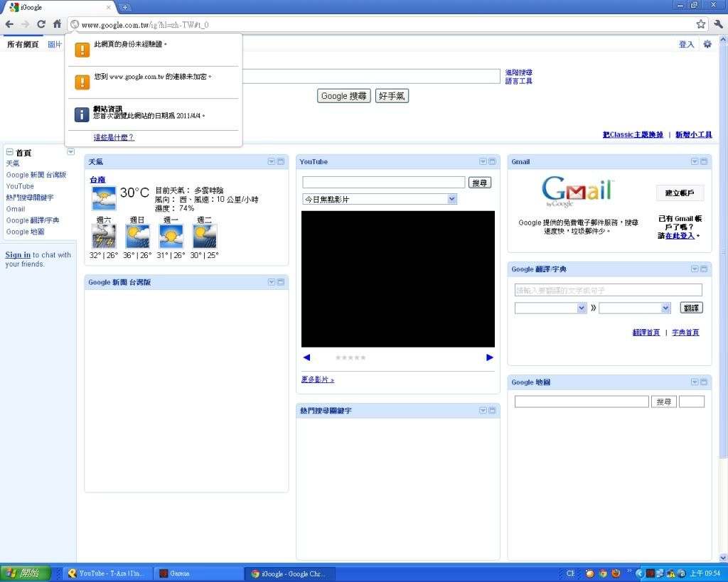Open the iGoogle settings gear icon
This screenshot has width=728, height=582.
(x=707, y=44)
